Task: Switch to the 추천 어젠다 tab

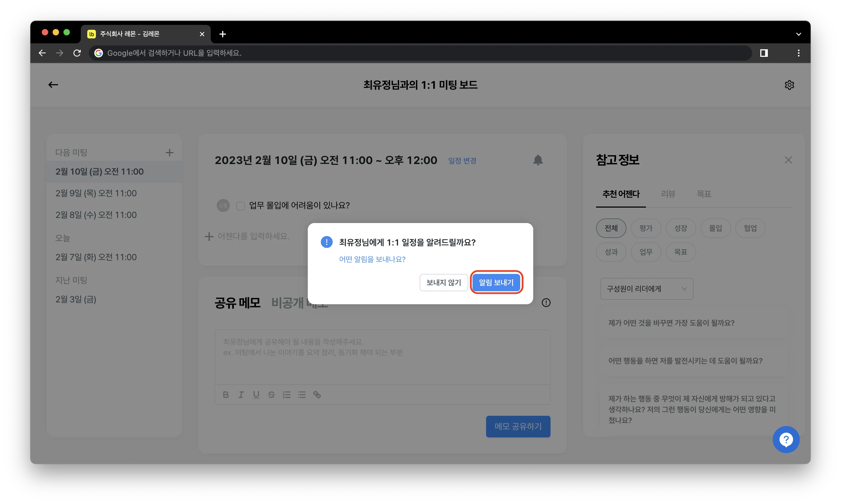Action: point(621,194)
